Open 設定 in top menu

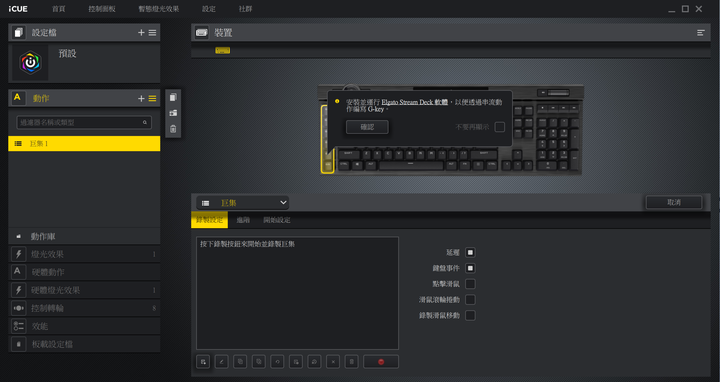pos(208,9)
